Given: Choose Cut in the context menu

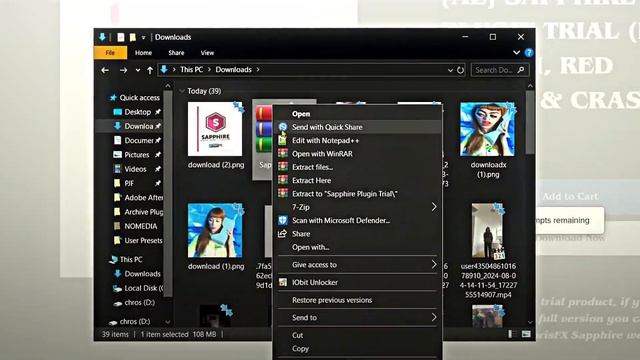Looking at the screenshot, I should coord(358,335).
